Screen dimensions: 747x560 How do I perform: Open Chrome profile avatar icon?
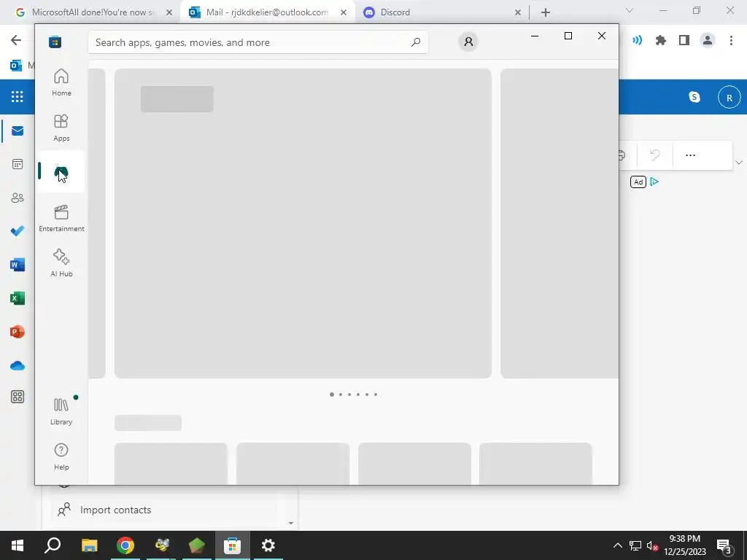708,41
